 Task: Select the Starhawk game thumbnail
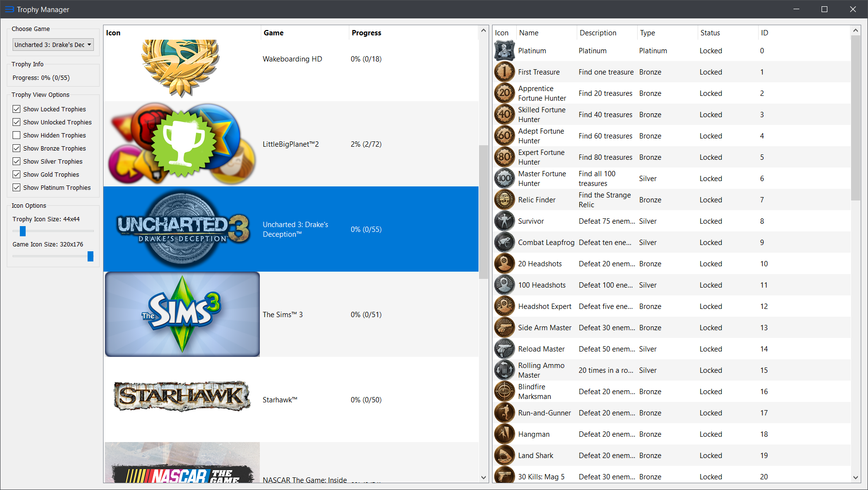pyautogui.click(x=182, y=396)
